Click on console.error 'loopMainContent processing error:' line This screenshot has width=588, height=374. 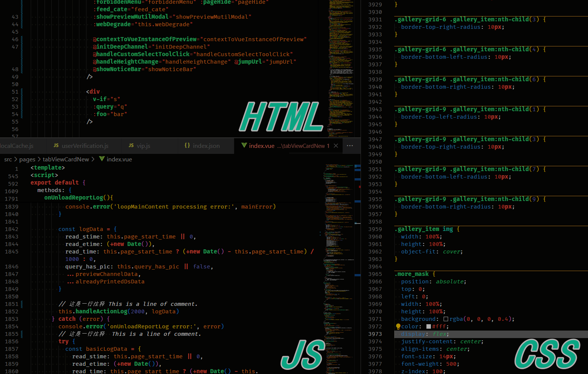tap(171, 207)
